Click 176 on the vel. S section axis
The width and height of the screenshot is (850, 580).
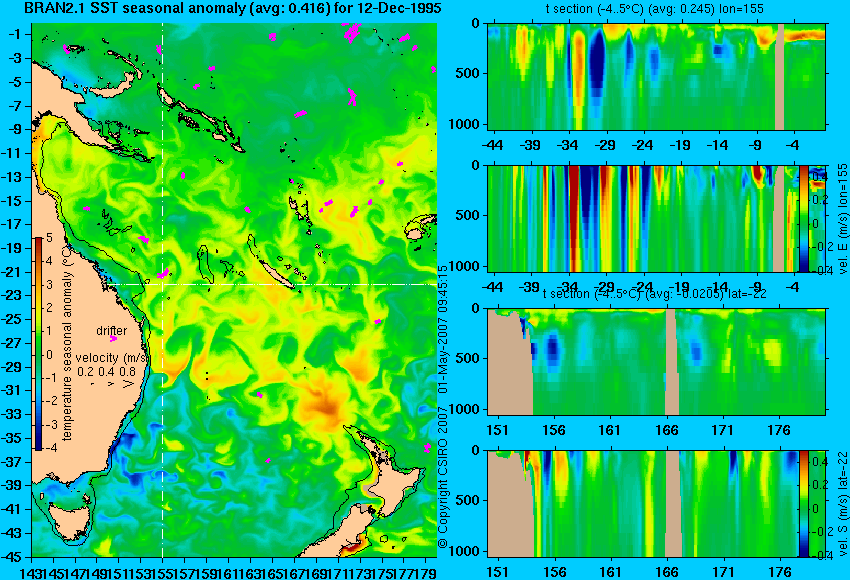(780, 572)
